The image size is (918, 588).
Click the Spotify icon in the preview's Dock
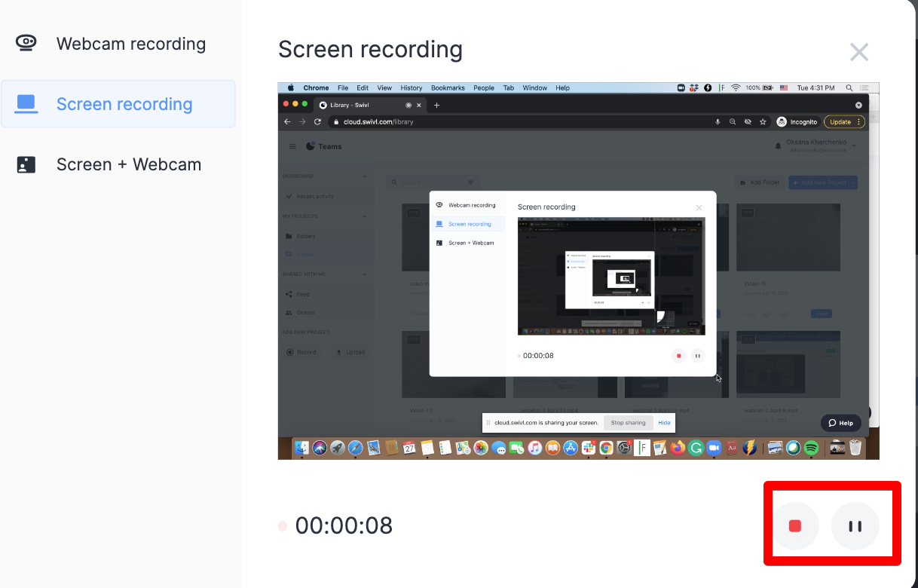pos(812,448)
